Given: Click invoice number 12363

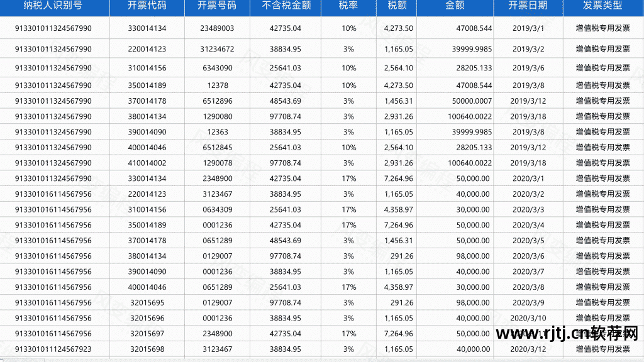Looking at the screenshot, I should tap(218, 132).
